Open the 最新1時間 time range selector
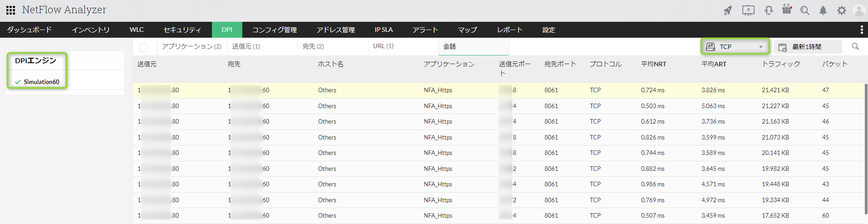Viewport: 868px width, 224px height. click(x=807, y=47)
